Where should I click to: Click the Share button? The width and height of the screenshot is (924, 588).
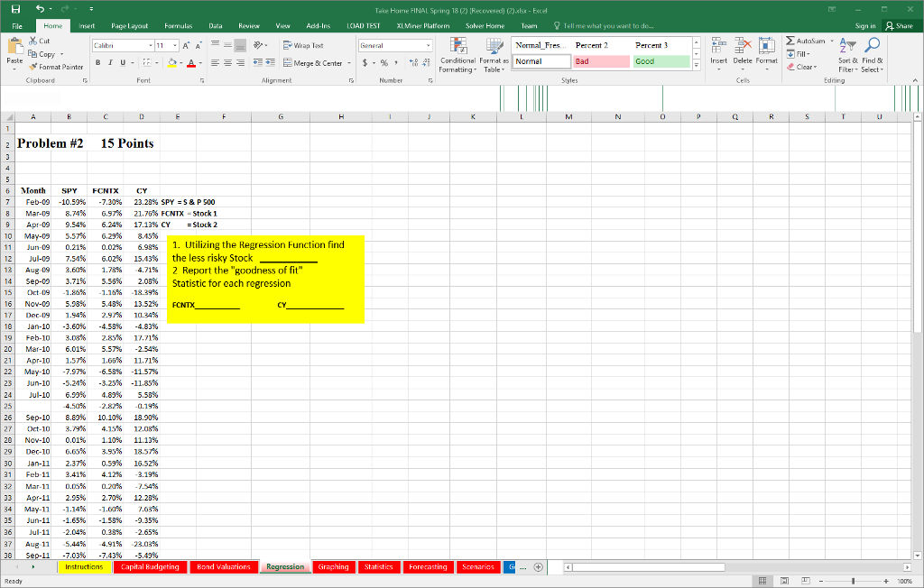click(899, 26)
